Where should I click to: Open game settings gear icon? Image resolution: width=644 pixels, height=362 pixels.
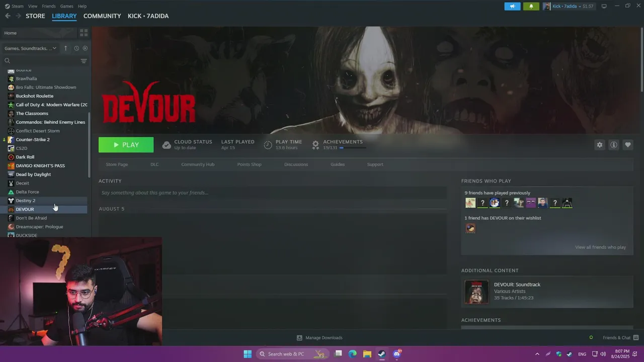pyautogui.click(x=599, y=145)
